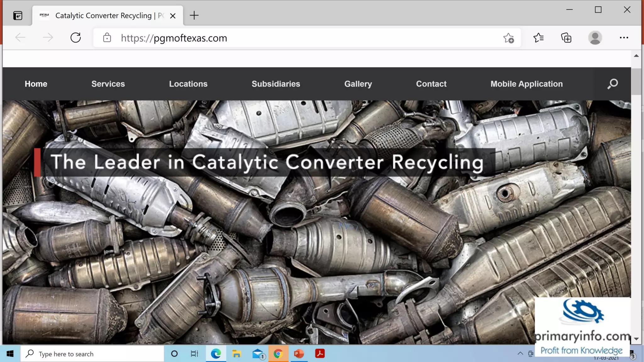Open the Gallery page link

click(358, 84)
